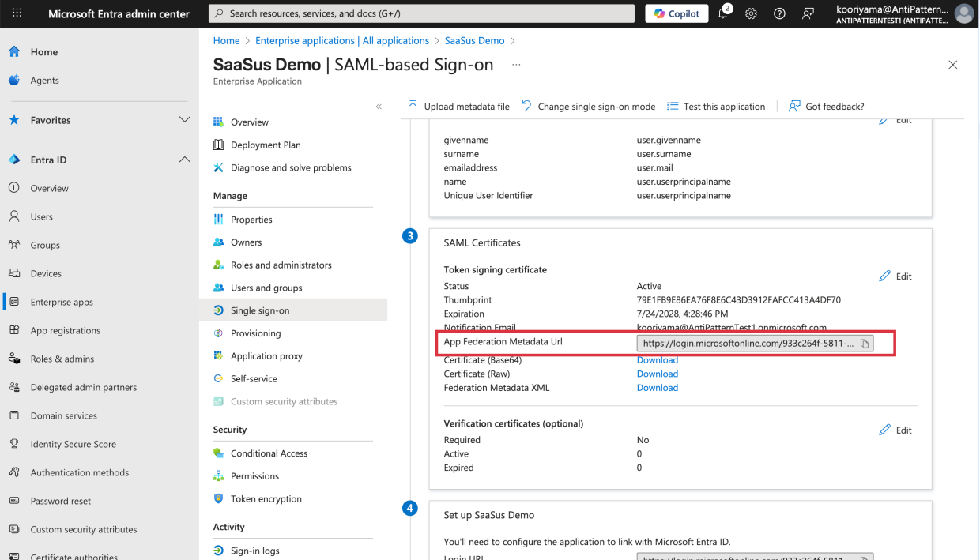The height and width of the screenshot is (560, 980).
Task: Click Change single sign-on mode
Action: [x=588, y=107]
